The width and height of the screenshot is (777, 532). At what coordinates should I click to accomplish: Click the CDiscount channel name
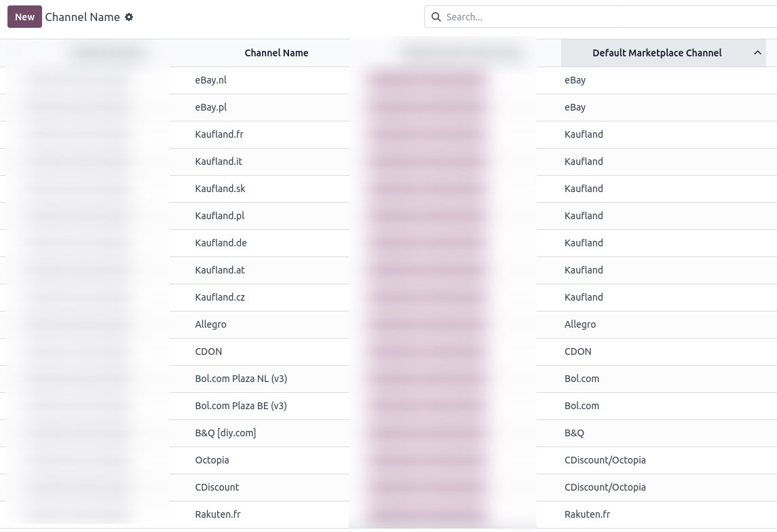coord(217,487)
